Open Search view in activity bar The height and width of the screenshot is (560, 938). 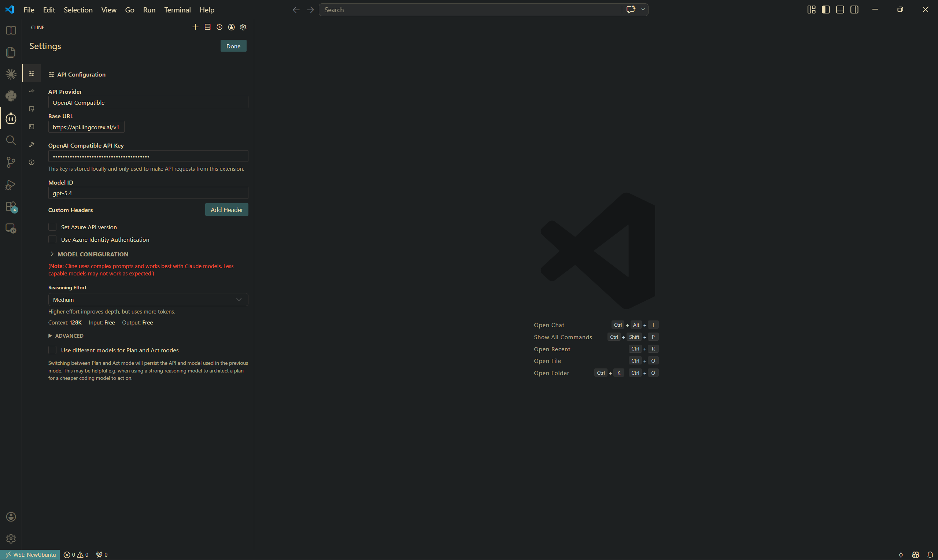pos(11,140)
